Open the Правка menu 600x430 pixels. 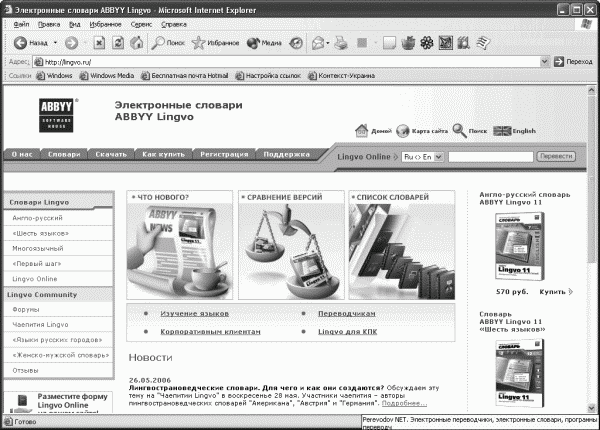[x=49, y=24]
